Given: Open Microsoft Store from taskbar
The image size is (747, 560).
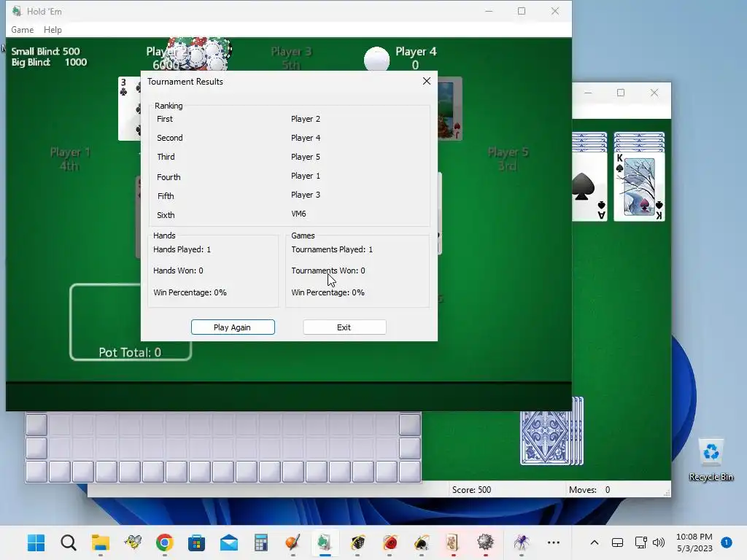Looking at the screenshot, I should point(196,542).
